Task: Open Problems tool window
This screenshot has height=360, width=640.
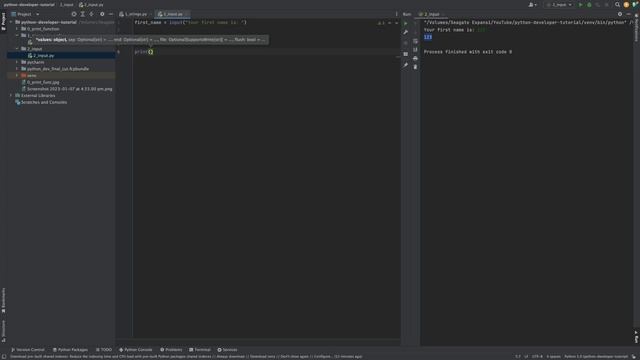Action: coord(171,350)
